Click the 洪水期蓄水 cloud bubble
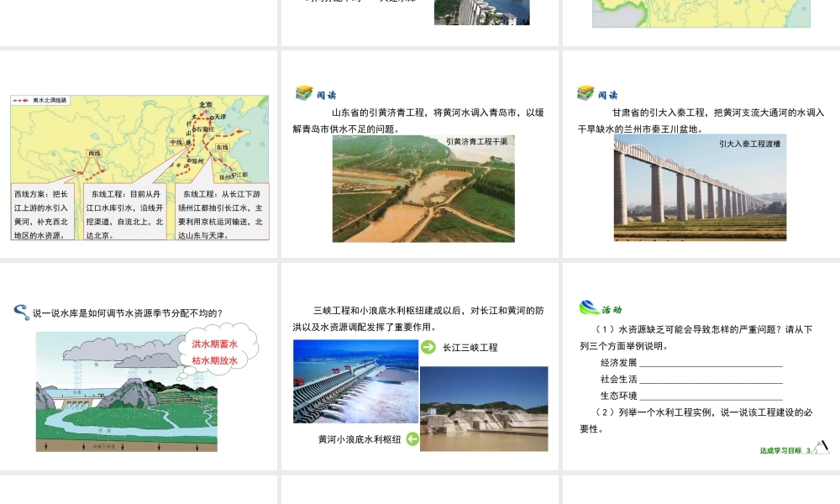Image resolution: width=840 pixels, height=504 pixels. pos(218,351)
